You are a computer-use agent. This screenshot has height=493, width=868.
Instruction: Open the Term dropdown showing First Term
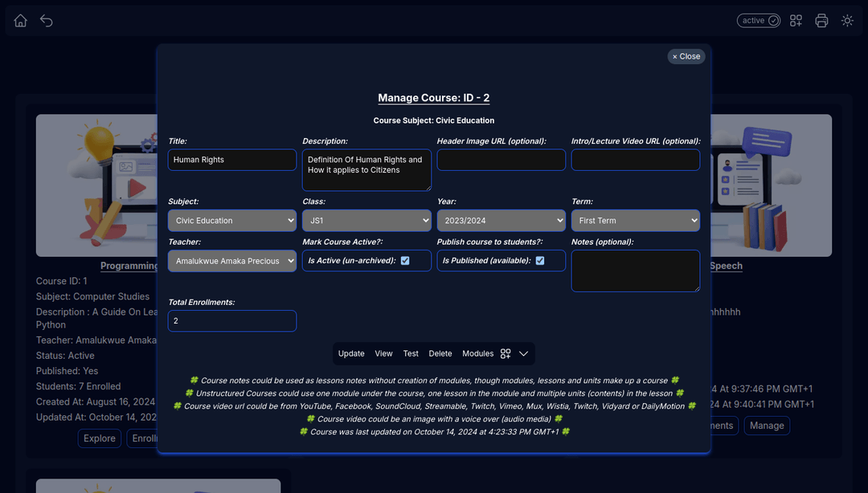click(x=635, y=221)
